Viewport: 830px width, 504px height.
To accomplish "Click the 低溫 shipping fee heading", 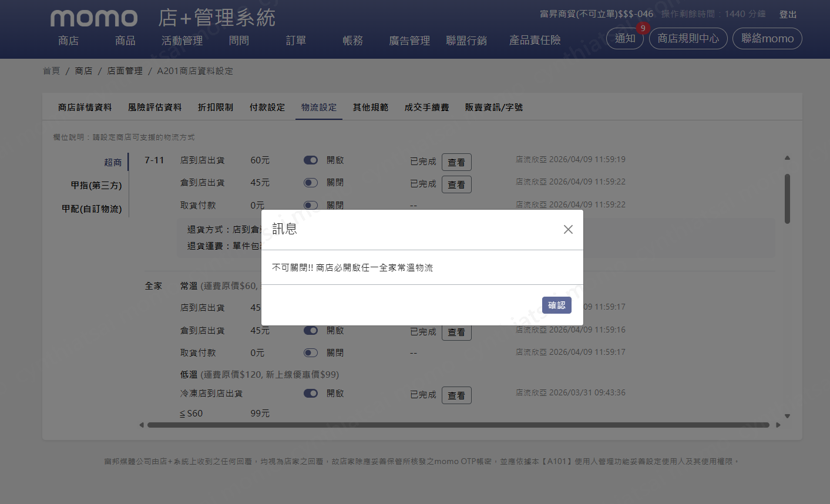I will 260,375.
